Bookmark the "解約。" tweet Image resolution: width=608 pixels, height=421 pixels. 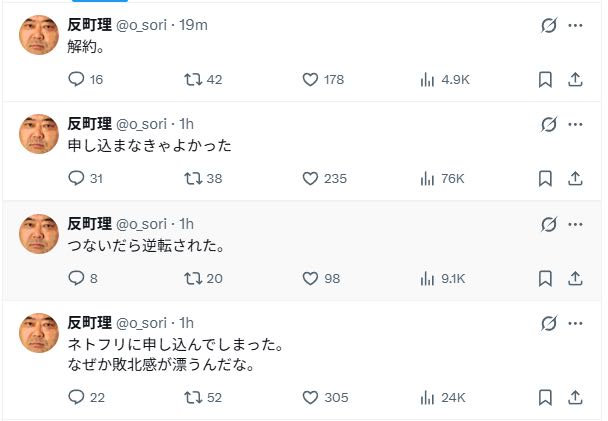(x=545, y=80)
